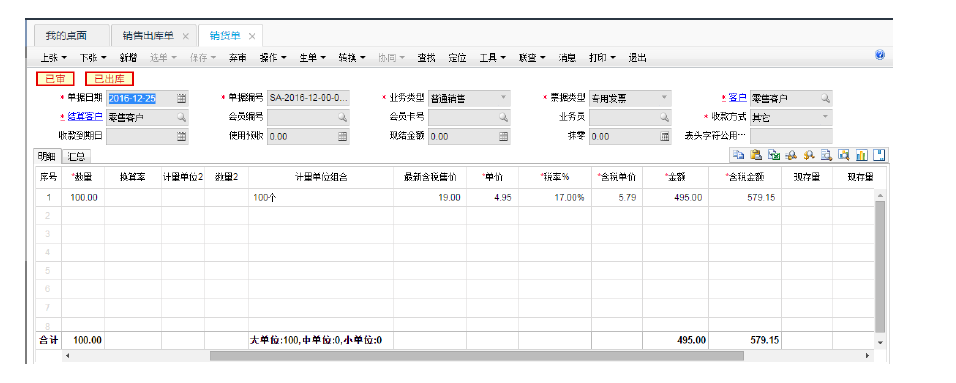Click the 表头字符公用 input field
The width and height of the screenshot is (956, 383).
[791, 136]
